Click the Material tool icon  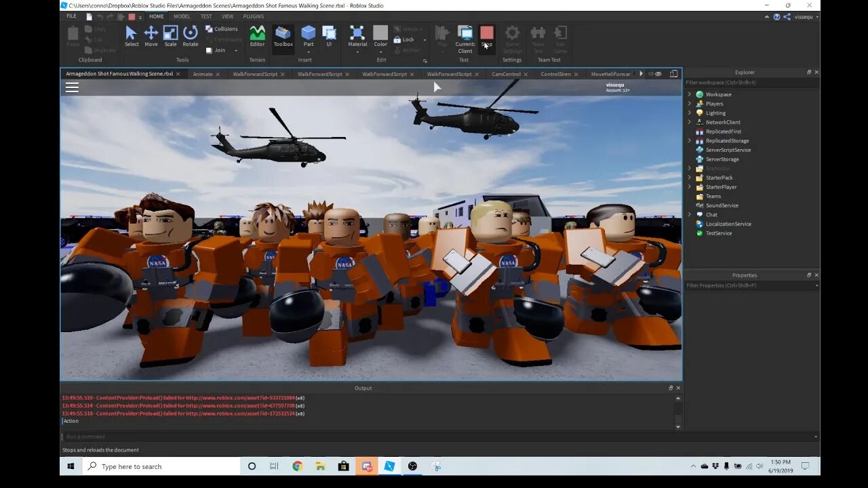[x=357, y=33]
